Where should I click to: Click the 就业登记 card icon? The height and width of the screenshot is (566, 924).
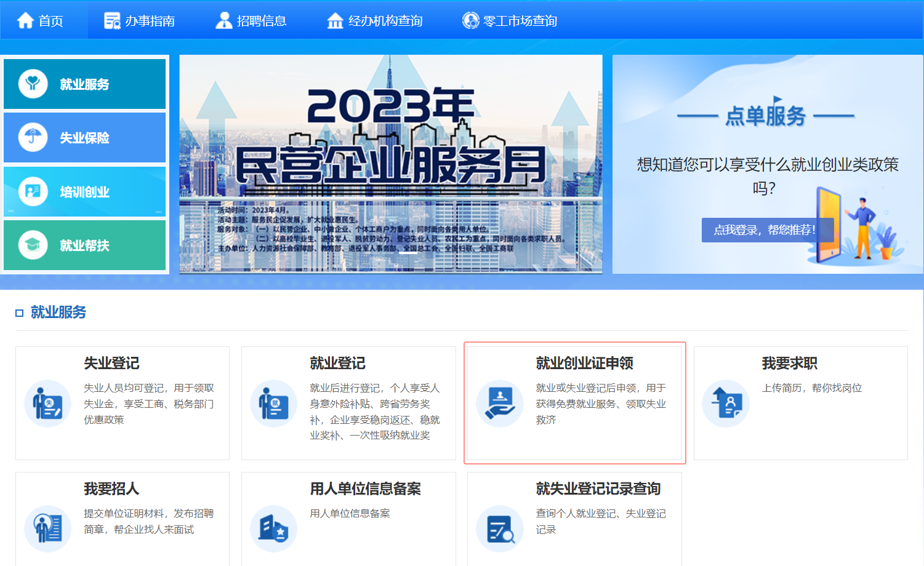click(x=273, y=404)
